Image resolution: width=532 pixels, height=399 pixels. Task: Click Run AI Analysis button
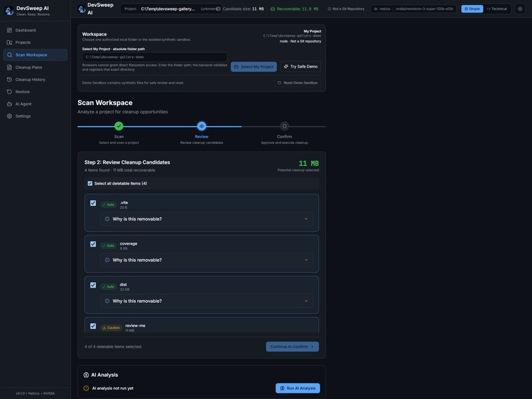click(x=297, y=388)
